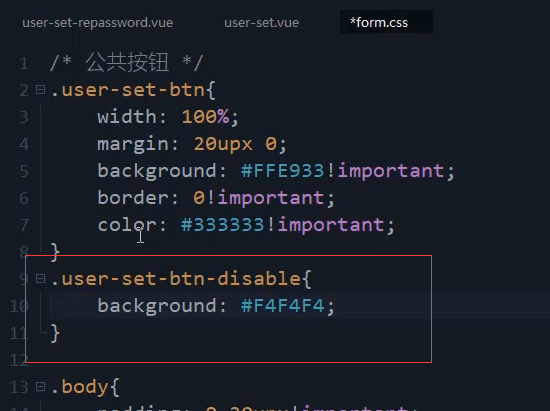Click the comment text 公共按钮

[127, 62]
